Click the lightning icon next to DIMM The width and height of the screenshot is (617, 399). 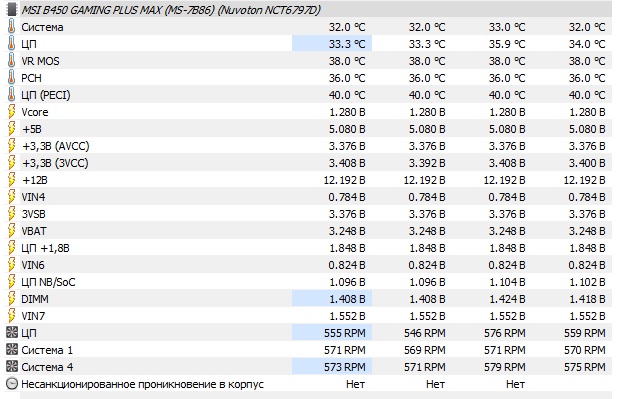pos(11,299)
